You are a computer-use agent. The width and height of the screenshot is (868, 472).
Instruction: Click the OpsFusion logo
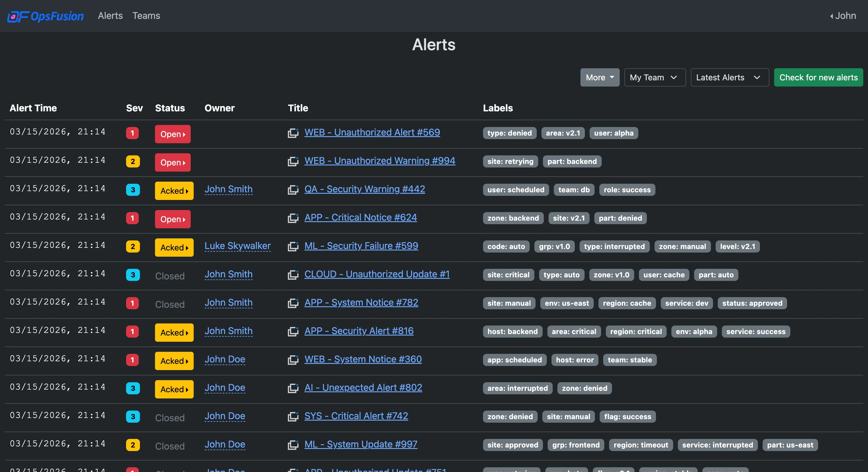(45, 16)
